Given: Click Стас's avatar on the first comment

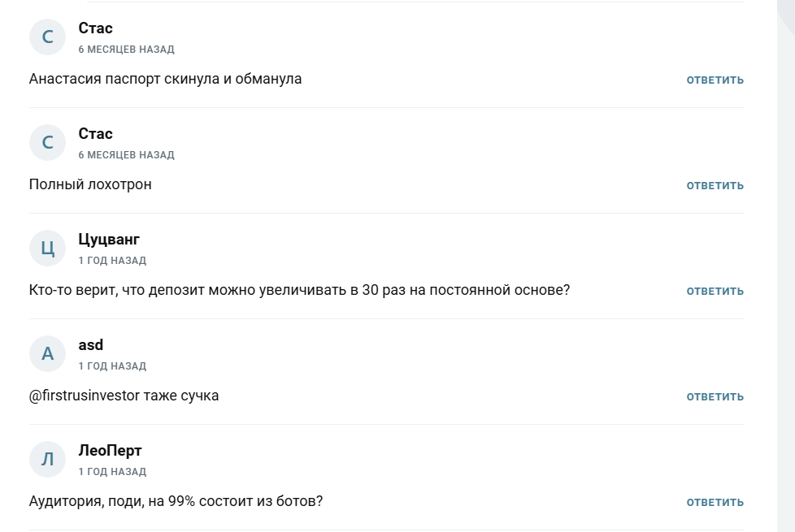Looking at the screenshot, I should (48, 37).
